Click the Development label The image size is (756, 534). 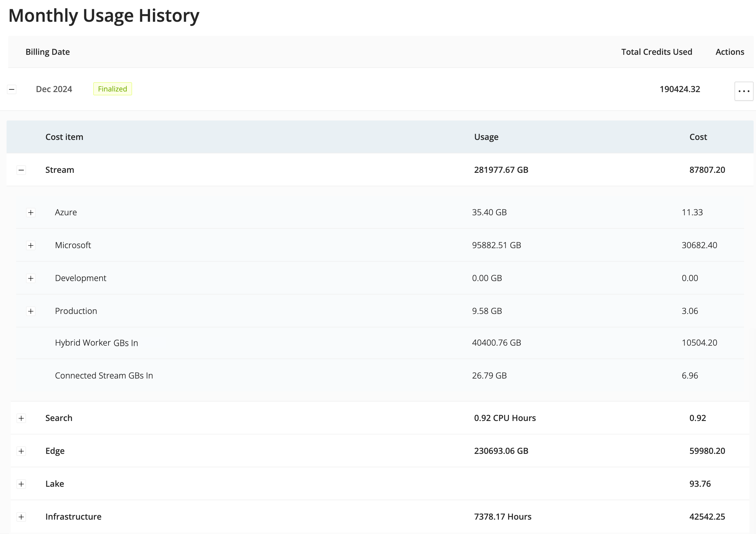81,278
